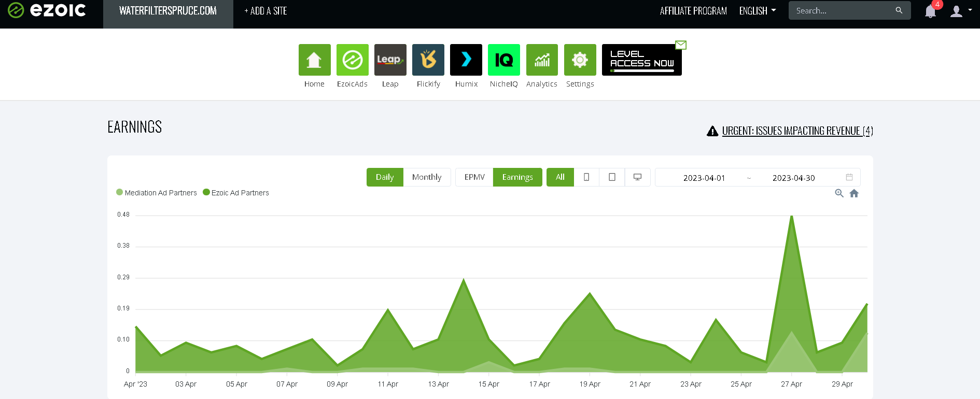Click the Level Access Now banner
Screen dimensions: 980x399
coord(641,60)
